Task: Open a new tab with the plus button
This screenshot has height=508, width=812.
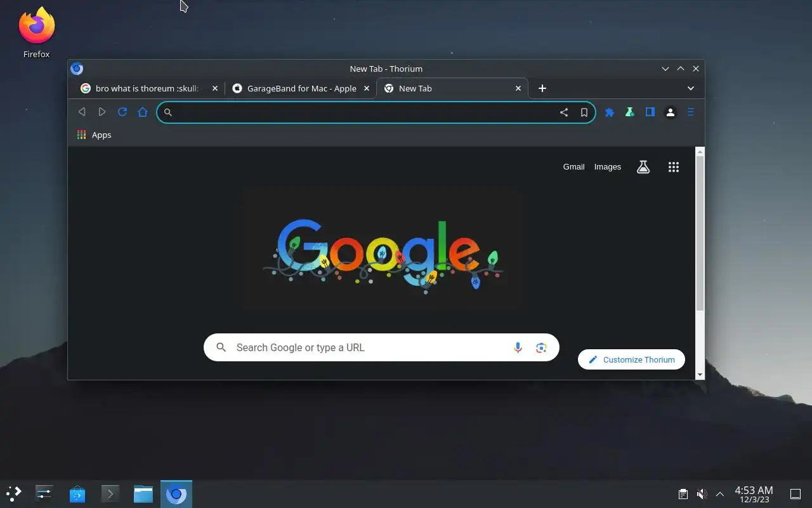Action: [x=542, y=88]
